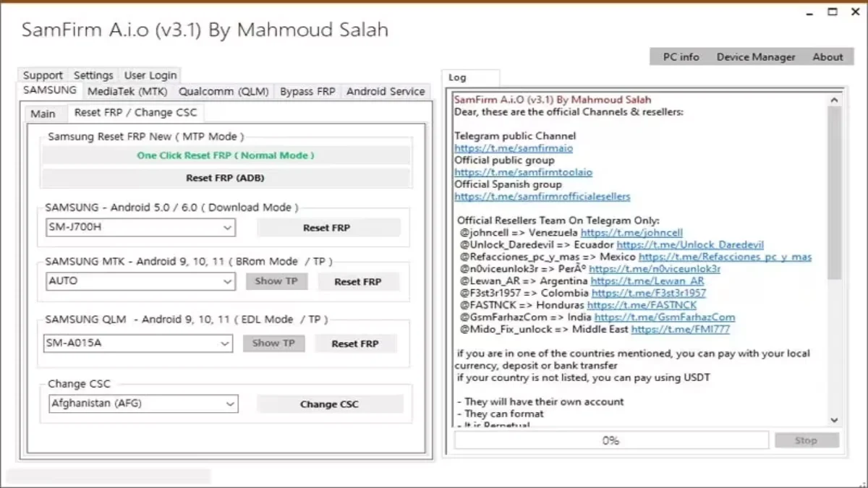The width and height of the screenshot is (868, 488).
Task: Close the SamFirm window
Action: 856,12
